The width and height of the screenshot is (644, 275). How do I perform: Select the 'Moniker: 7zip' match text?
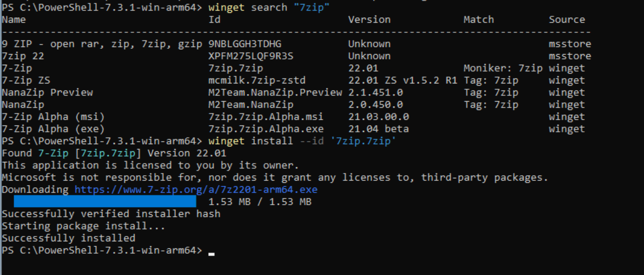click(503, 68)
